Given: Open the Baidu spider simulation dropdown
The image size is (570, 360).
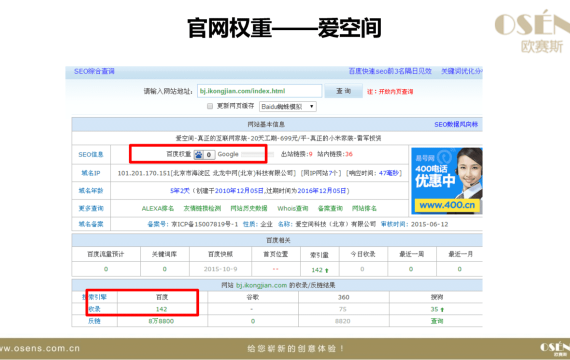Looking at the screenshot, I should tap(288, 107).
